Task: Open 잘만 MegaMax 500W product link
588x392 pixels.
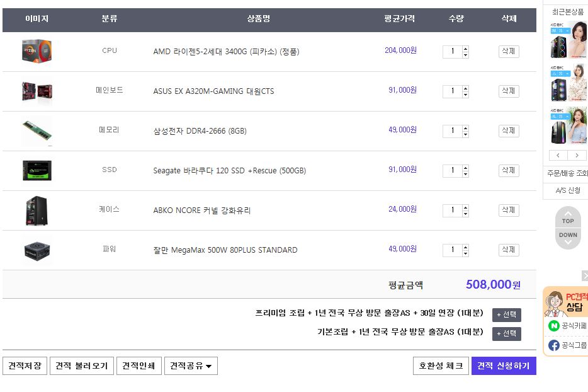Action: coord(225,250)
